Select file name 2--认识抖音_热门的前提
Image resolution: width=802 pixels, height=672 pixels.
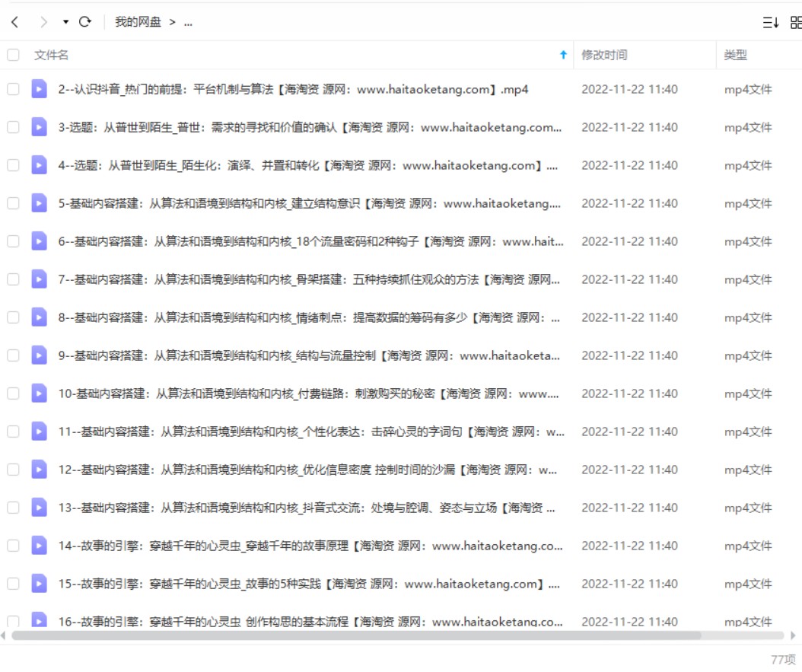pos(293,89)
